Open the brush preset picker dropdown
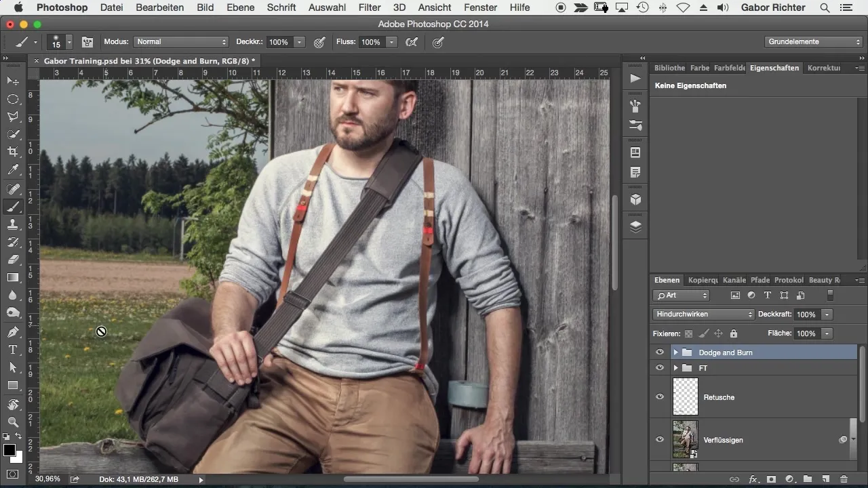The image size is (868, 488). (x=69, y=42)
